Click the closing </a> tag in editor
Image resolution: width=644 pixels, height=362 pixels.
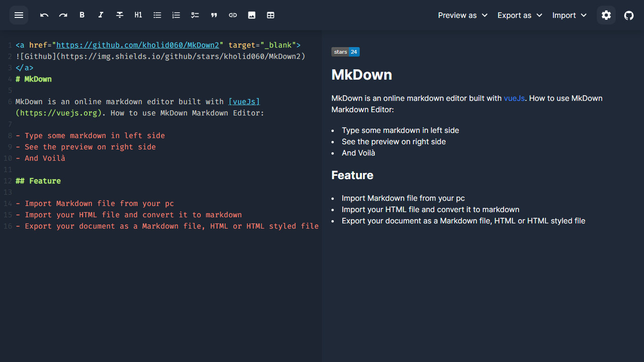click(x=25, y=68)
